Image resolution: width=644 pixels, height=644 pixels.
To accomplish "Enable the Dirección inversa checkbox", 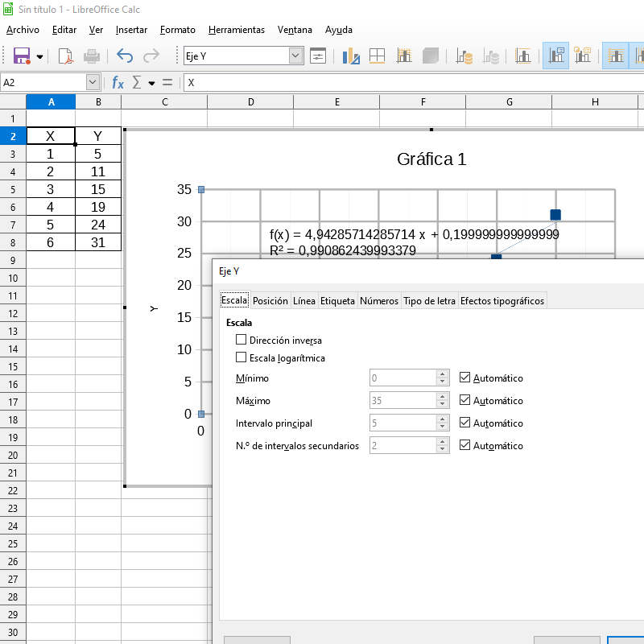I will (x=242, y=341).
